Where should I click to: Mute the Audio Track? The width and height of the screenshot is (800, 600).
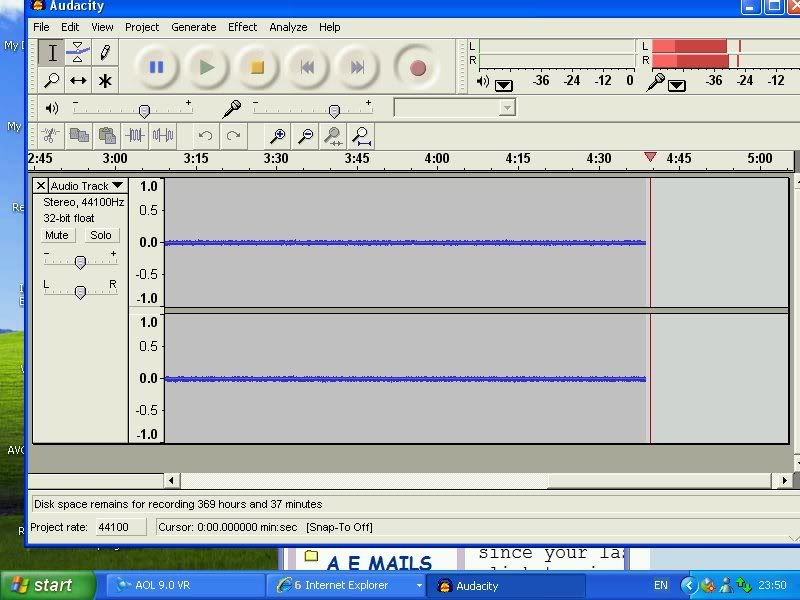pyautogui.click(x=57, y=235)
